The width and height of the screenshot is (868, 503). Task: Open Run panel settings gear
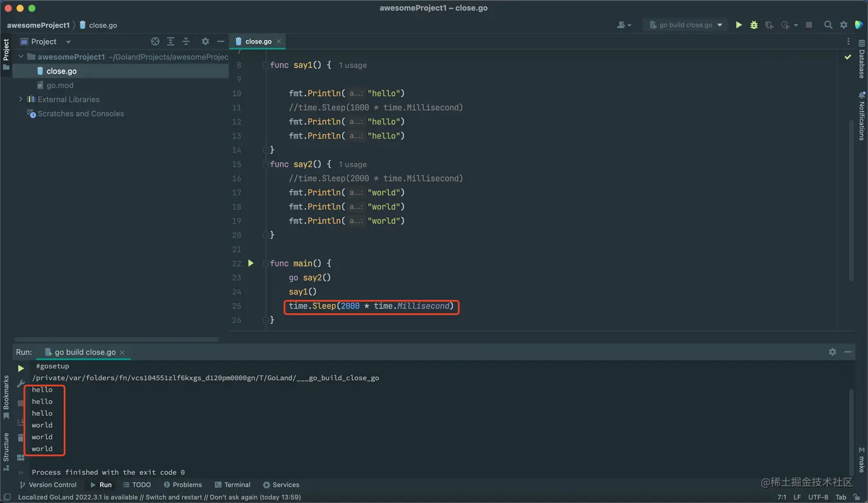click(832, 352)
